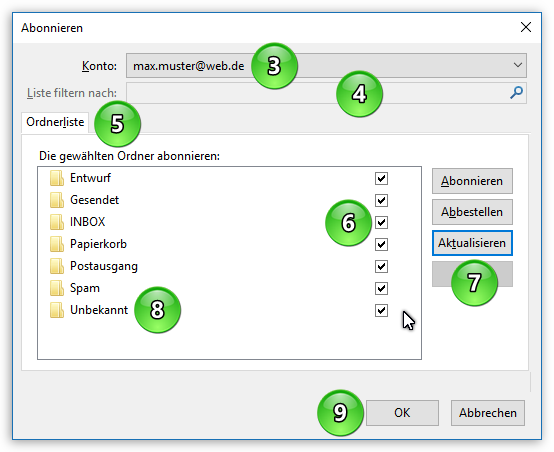Image resolution: width=554 pixels, height=452 pixels.
Task: Select the Entwurf folder icon
Action: (57, 178)
